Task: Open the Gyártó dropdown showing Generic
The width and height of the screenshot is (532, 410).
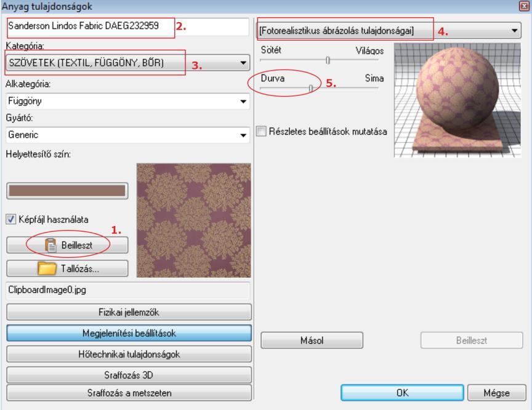Action: 127,135
